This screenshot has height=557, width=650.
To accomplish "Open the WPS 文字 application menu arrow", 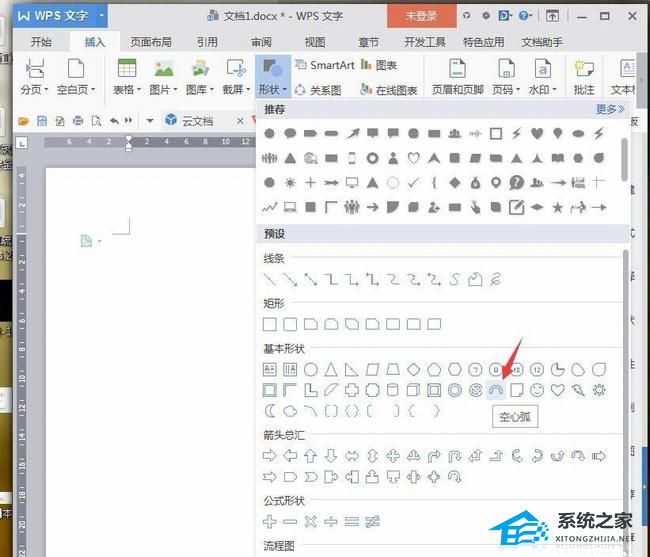I will click(x=101, y=16).
